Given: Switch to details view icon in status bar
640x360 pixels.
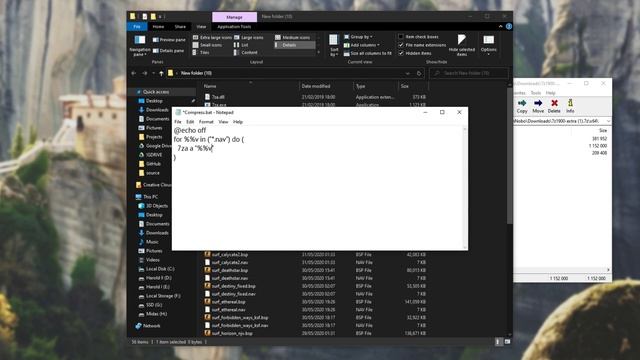Looking at the screenshot, I should pyautogui.click(x=498, y=342).
